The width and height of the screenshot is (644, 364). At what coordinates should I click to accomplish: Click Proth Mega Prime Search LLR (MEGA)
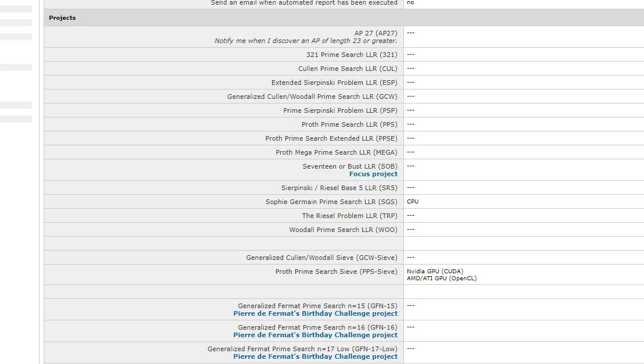(337, 152)
